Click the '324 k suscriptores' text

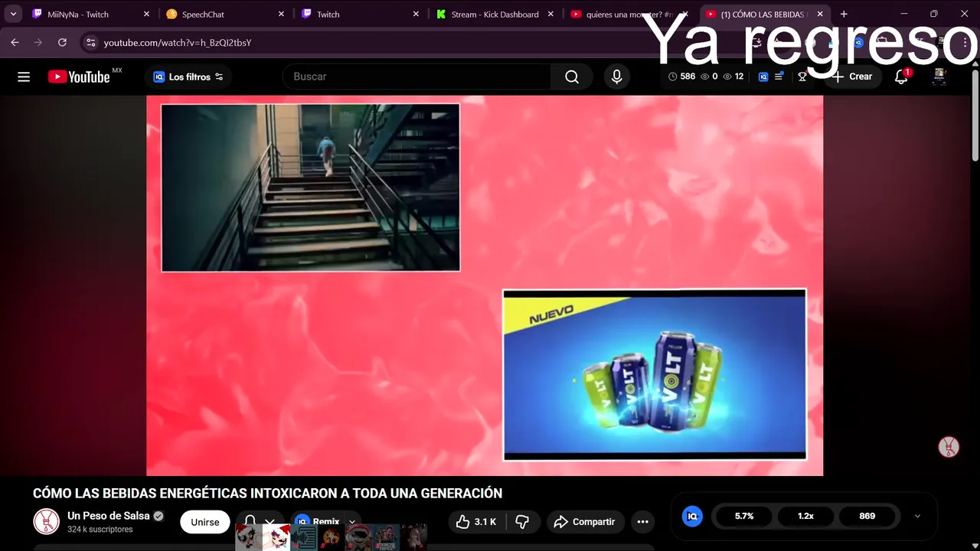click(100, 530)
